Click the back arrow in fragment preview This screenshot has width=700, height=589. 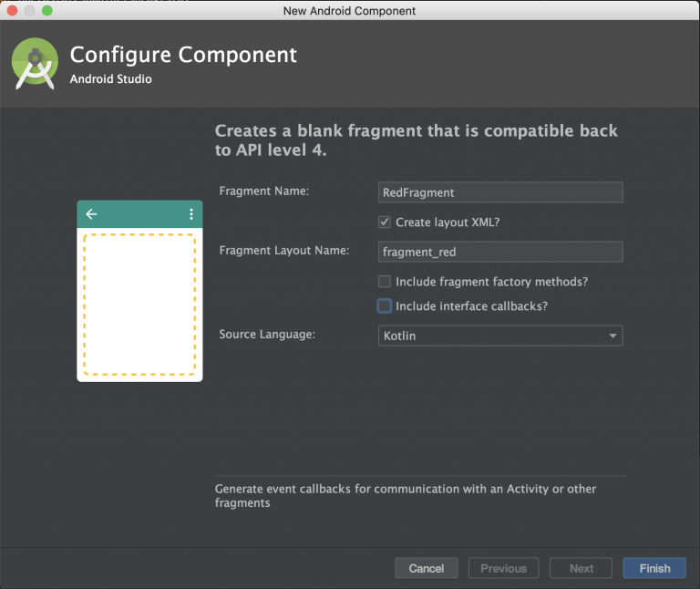91,214
